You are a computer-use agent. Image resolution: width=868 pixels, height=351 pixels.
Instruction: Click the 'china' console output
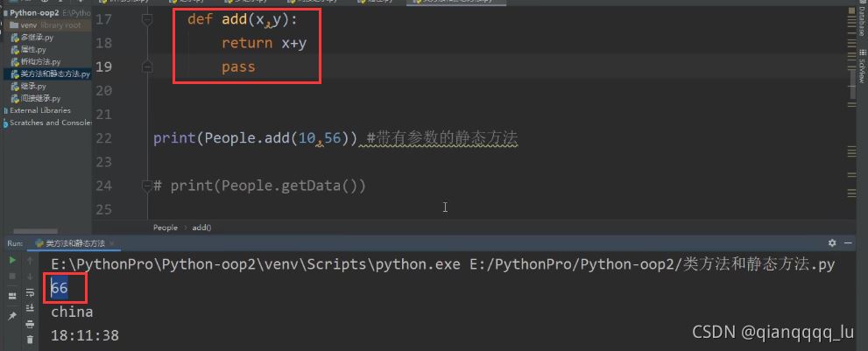[72, 312]
